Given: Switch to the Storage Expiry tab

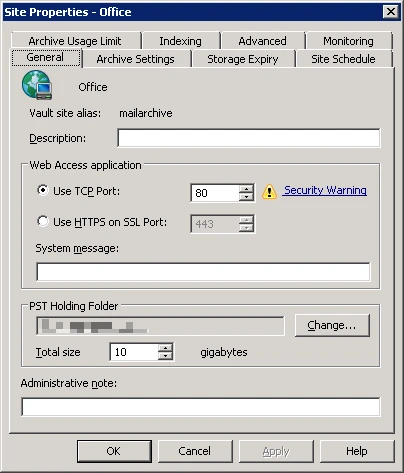Looking at the screenshot, I should 243,59.
